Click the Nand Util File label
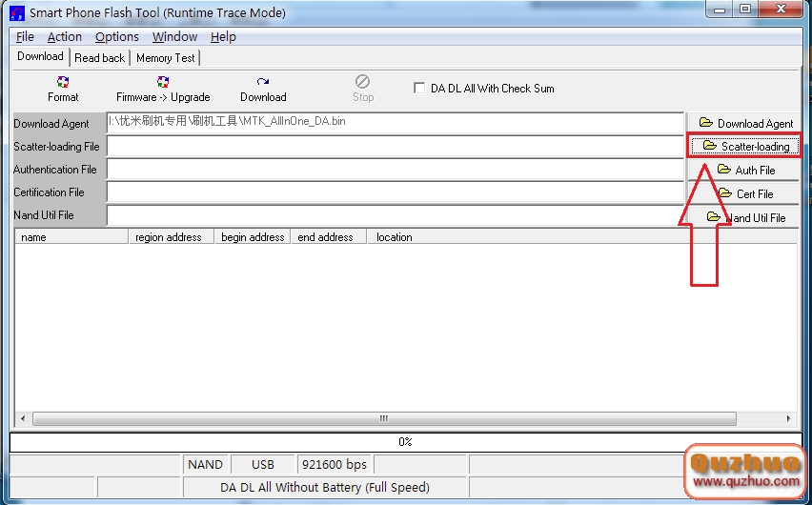 [44, 215]
